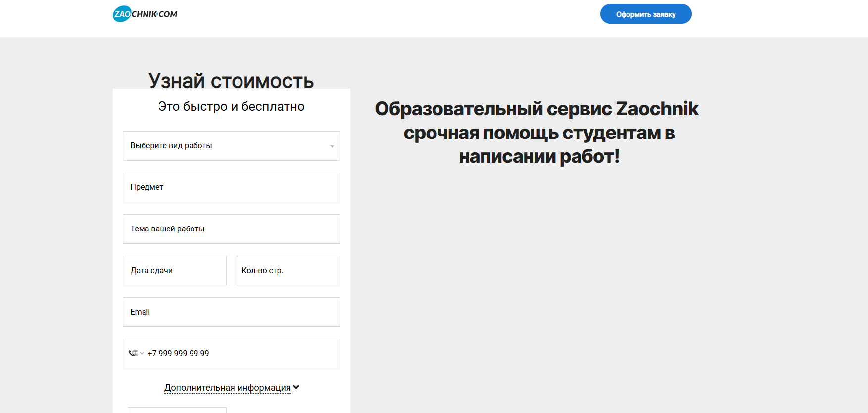
Task: Click the black chevron after Дополнительная информация
Action: 296,387
